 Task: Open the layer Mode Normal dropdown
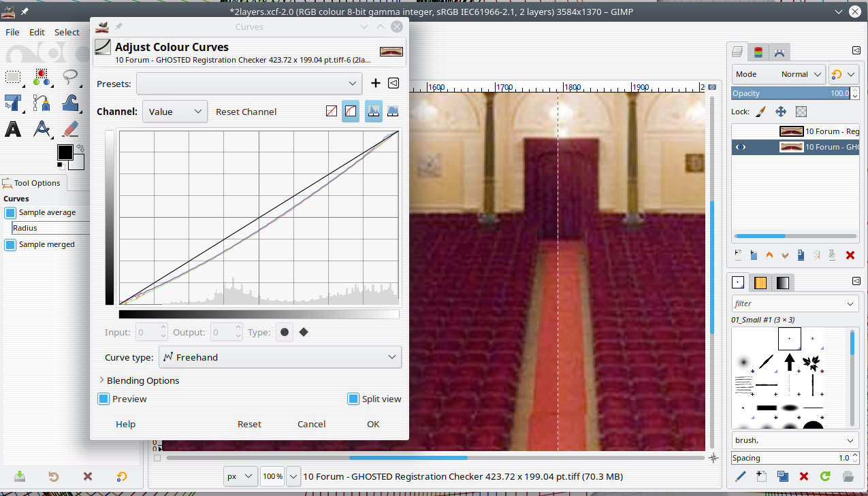tap(779, 74)
